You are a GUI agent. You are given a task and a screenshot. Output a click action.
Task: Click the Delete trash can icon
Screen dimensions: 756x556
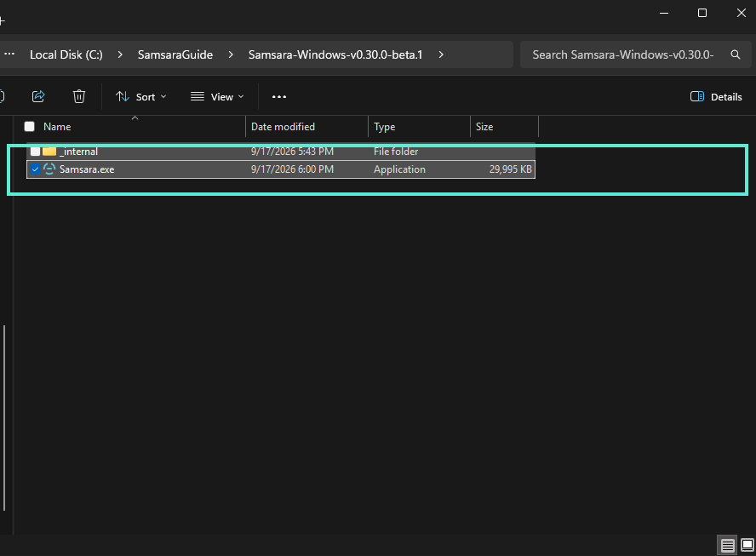[79, 96]
